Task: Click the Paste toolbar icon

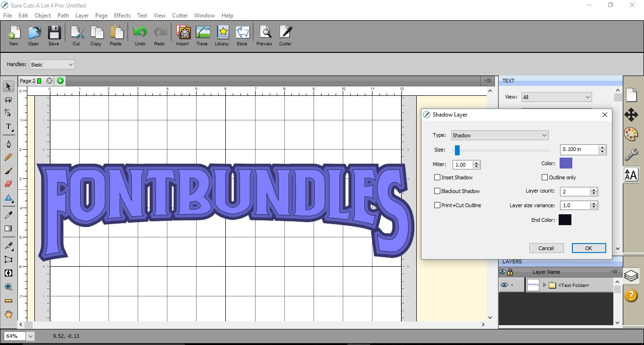Action: (x=116, y=33)
